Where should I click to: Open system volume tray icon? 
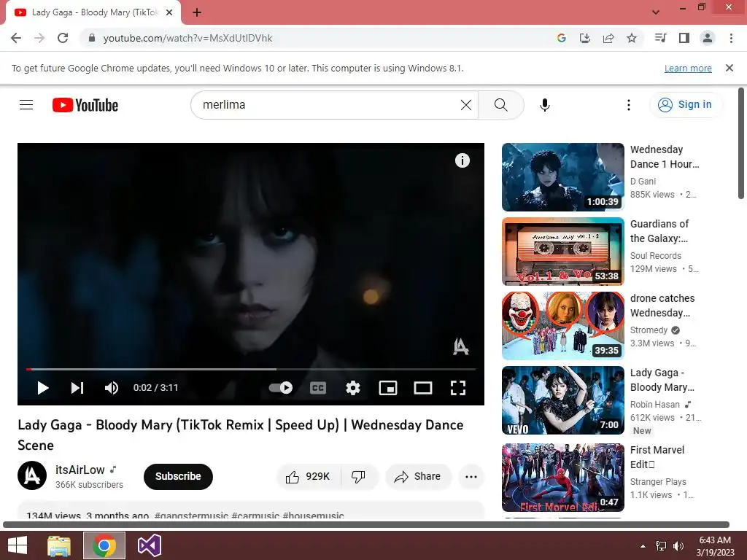pos(678,546)
